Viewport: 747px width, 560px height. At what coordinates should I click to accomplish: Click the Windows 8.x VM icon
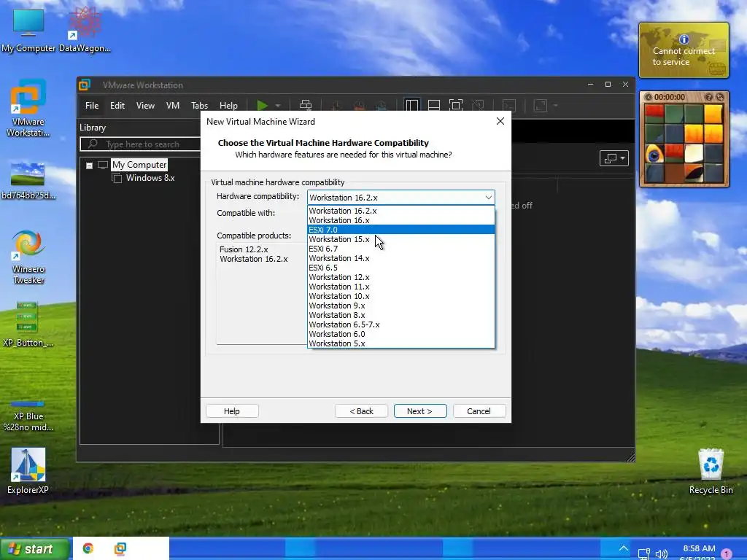pos(116,178)
